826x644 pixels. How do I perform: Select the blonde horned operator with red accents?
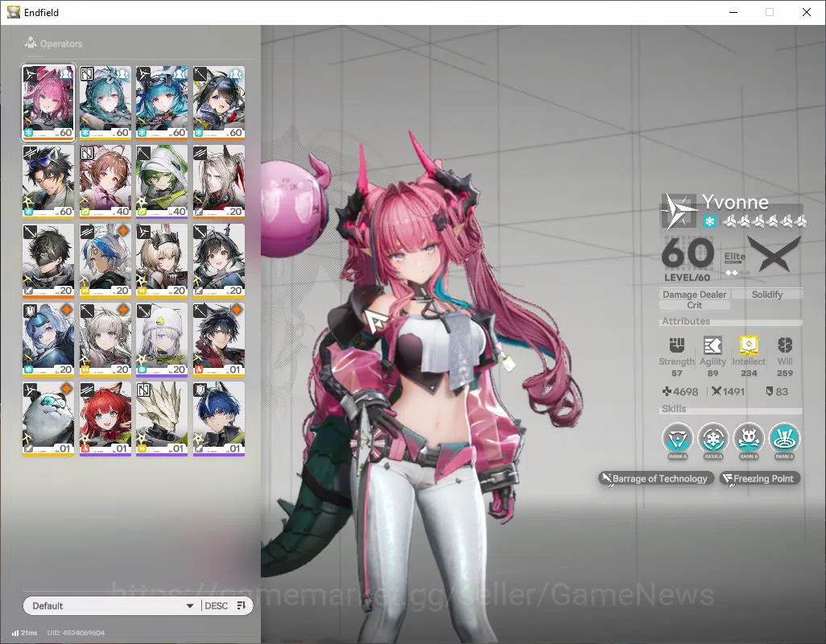(x=219, y=182)
